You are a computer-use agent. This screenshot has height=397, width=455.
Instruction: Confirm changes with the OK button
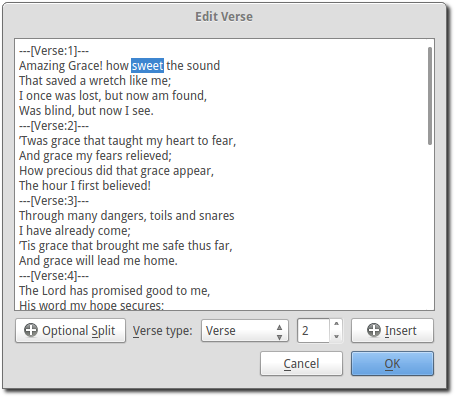point(392,363)
